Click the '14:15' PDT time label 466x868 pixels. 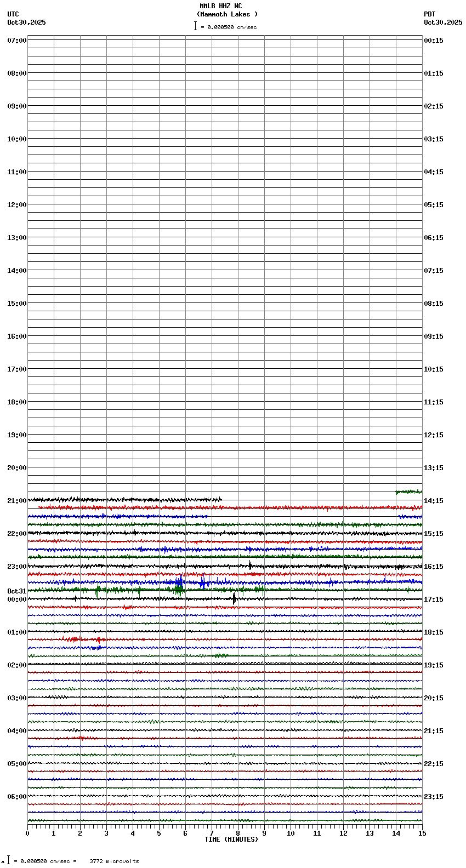434,501
